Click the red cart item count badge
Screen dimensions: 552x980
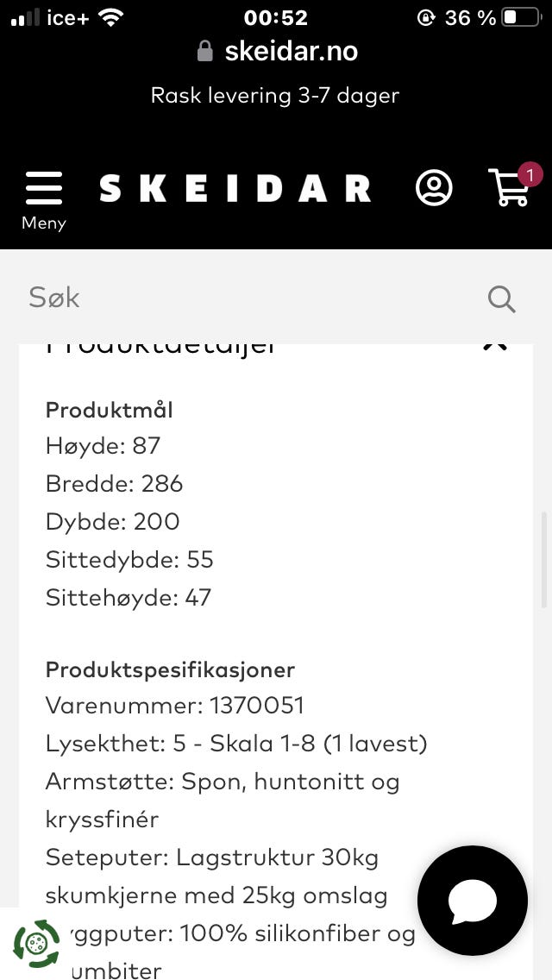point(530,175)
